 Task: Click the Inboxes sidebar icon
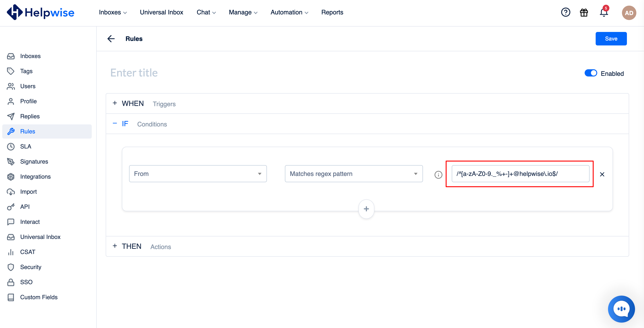coord(11,56)
